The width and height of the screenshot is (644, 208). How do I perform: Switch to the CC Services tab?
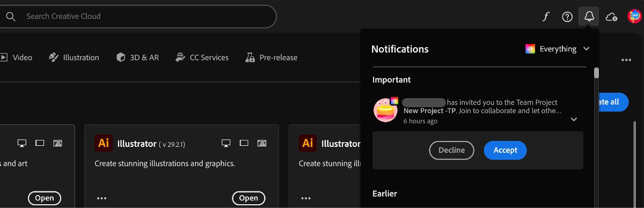pos(202,57)
